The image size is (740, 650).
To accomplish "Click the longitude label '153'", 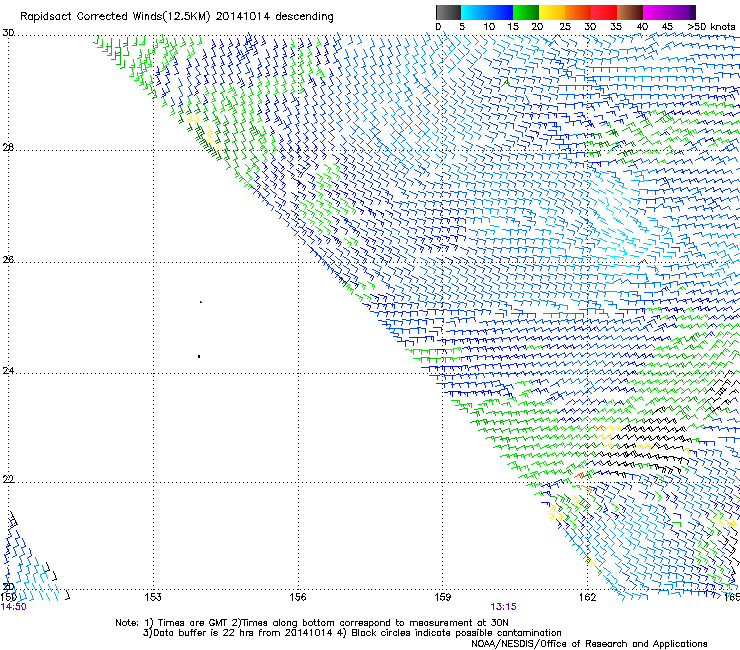I will pos(153,597).
